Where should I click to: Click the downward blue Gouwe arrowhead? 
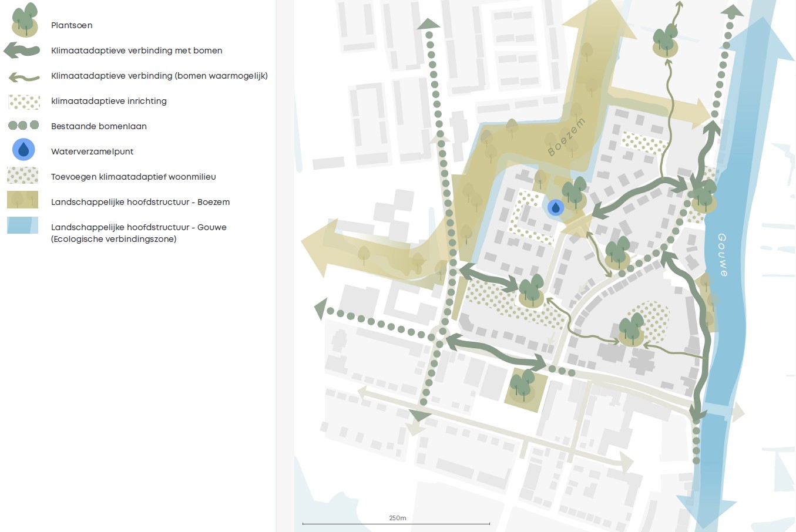(x=706, y=512)
